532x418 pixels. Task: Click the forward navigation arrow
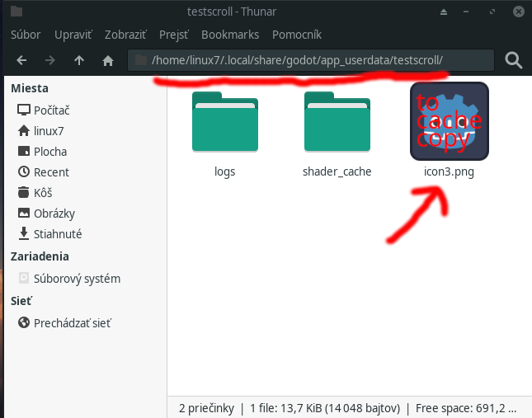pos(50,60)
